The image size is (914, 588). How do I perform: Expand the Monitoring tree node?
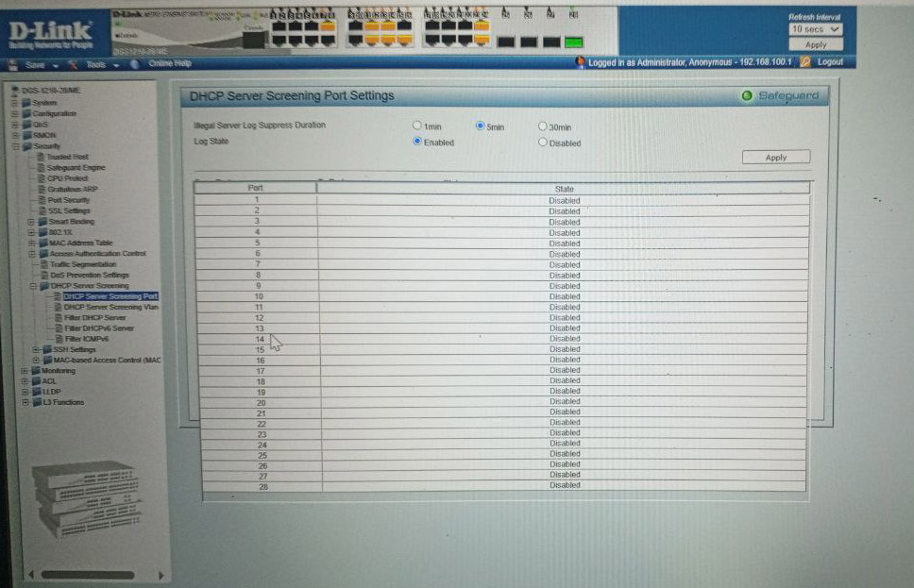25,371
